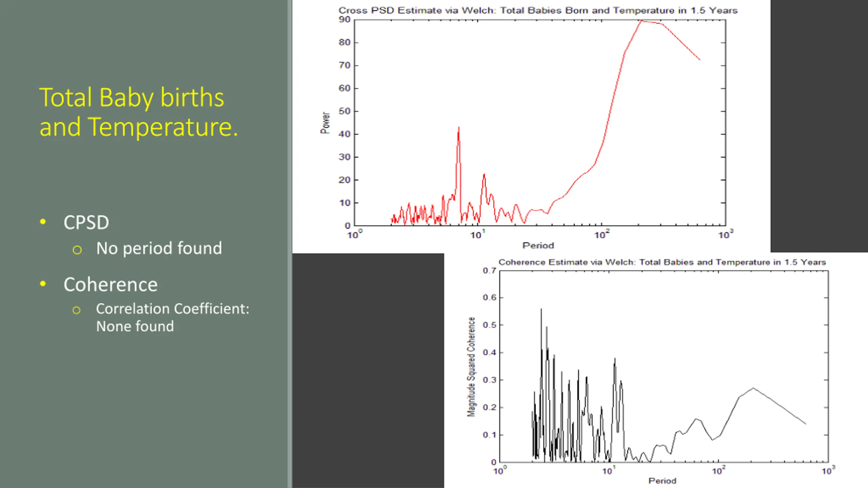Viewport: 868px width, 488px height.
Task: Click the '0.3' tick on the coherence axis
Action: pos(489,380)
